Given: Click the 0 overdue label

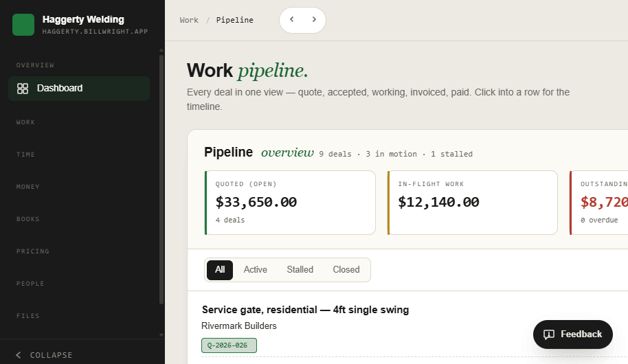Looking at the screenshot, I should click(x=599, y=220).
